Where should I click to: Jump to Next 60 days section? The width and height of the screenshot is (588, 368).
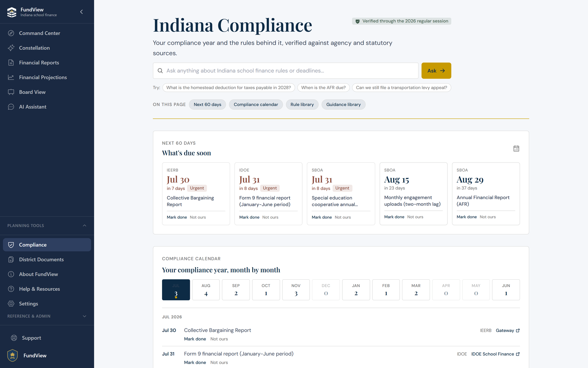pyautogui.click(x=207, y=105)
